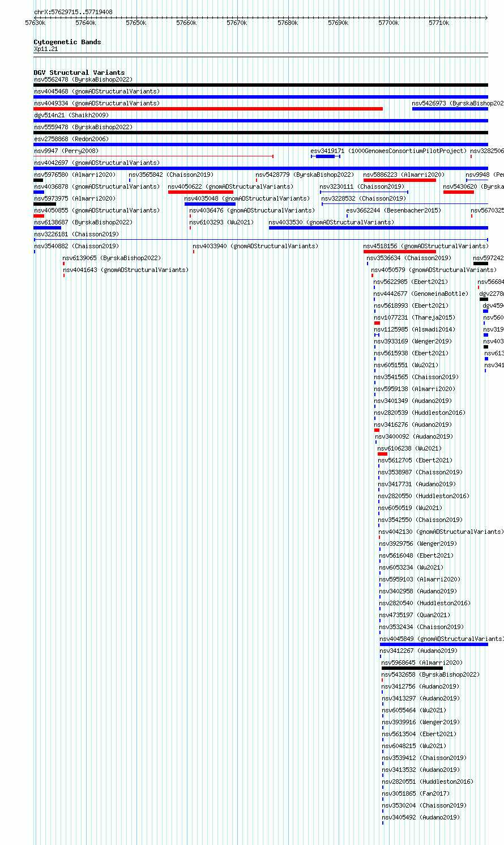Click the 57640k ruler tick label
The height and width of the screenshot is (845, 504).
pyautogui.click(x=86, y=23)
